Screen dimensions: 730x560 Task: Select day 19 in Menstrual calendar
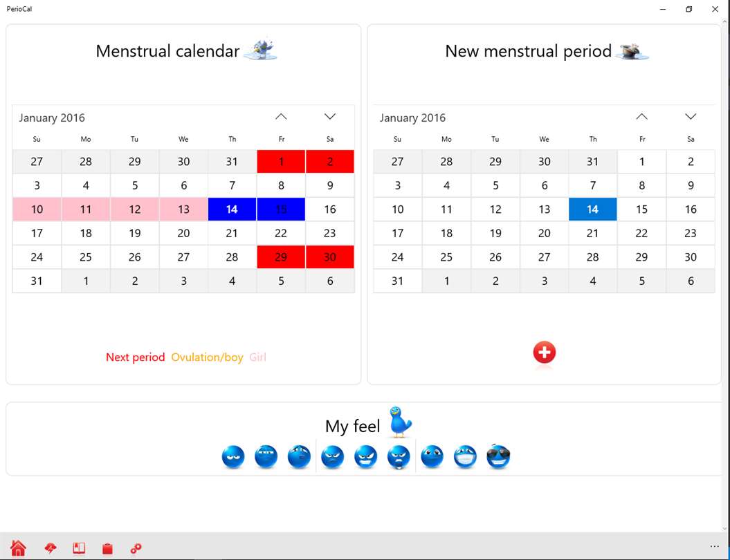(x=134, y=233)
